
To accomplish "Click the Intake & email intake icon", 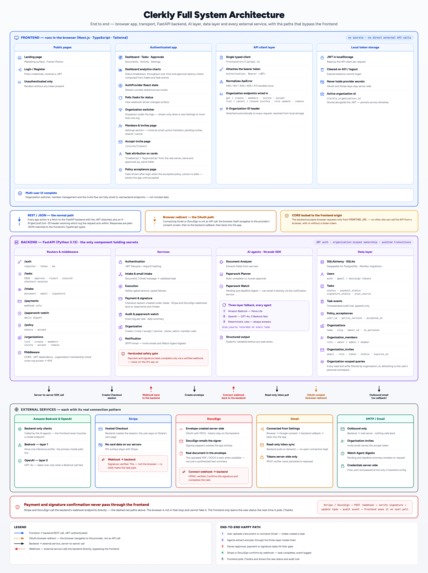I will [x=120, y=274].
